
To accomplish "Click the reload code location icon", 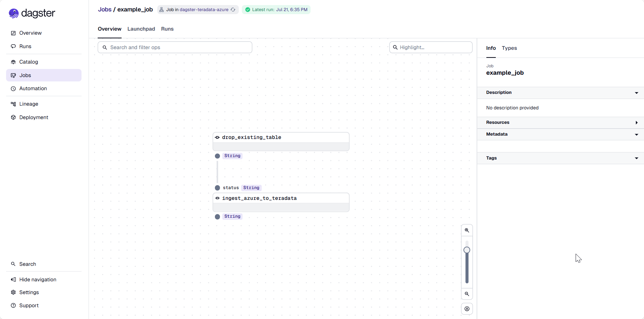I will tap(233, 10).
